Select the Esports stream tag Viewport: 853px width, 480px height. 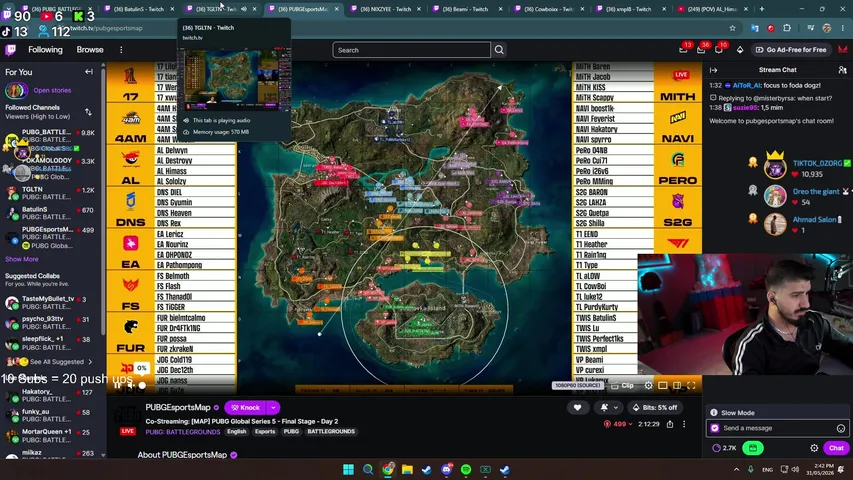coord(265,432)
